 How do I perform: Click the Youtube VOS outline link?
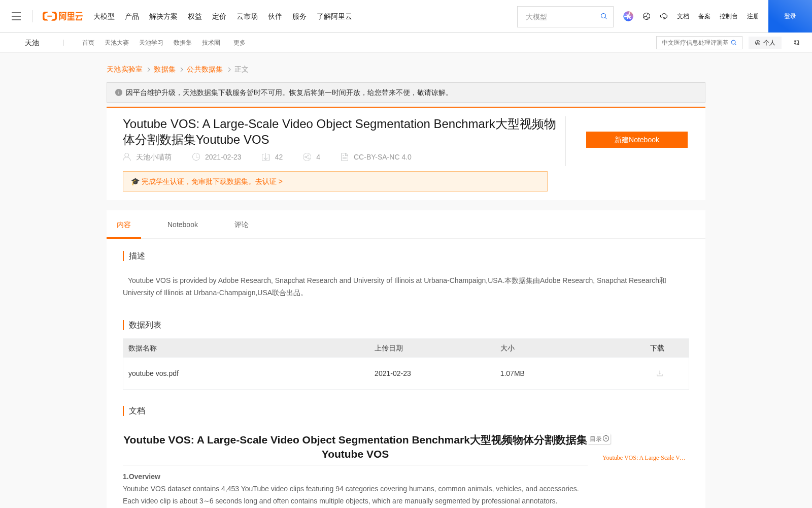pyautogui.click(x=644, y=458)
